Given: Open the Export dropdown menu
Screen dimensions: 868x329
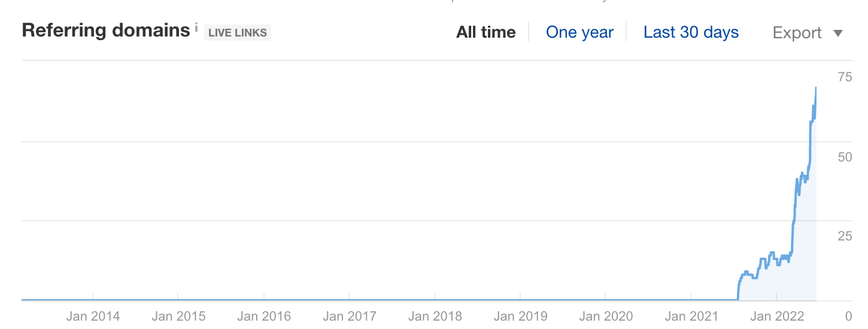Looking at the screenshot, I should coord(797,33).
